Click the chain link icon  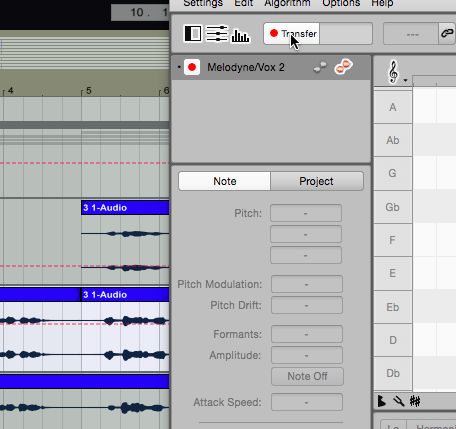[x=447, y=33]
